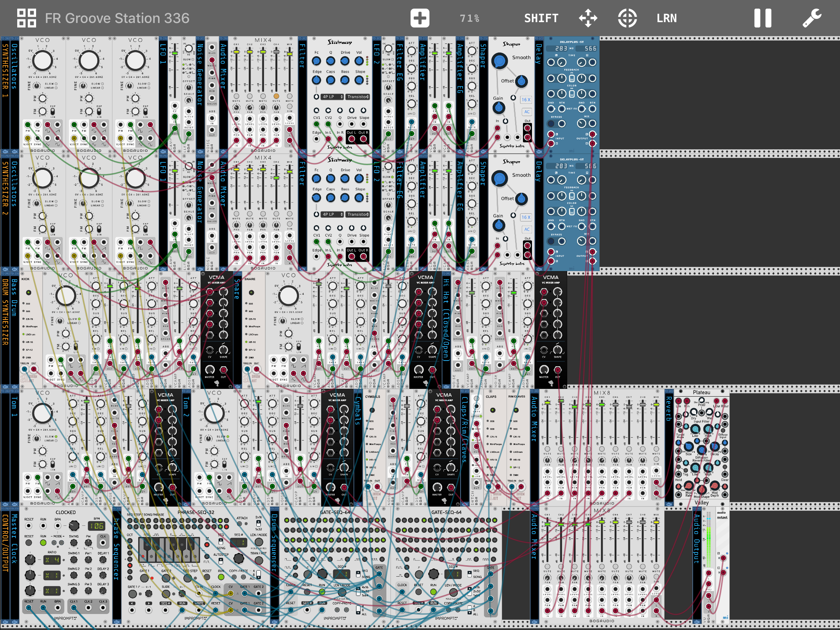
Task: Pause the audio engine
Action: coord(762,18)
